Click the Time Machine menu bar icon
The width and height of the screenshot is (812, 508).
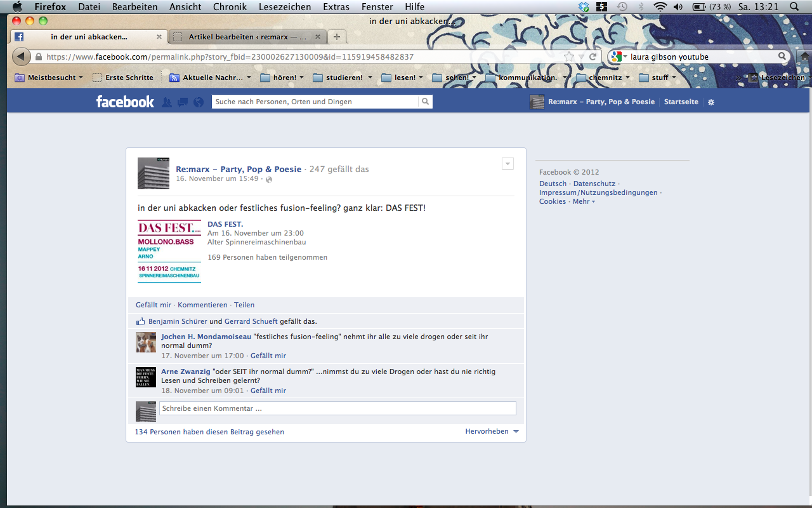point(622,6)
